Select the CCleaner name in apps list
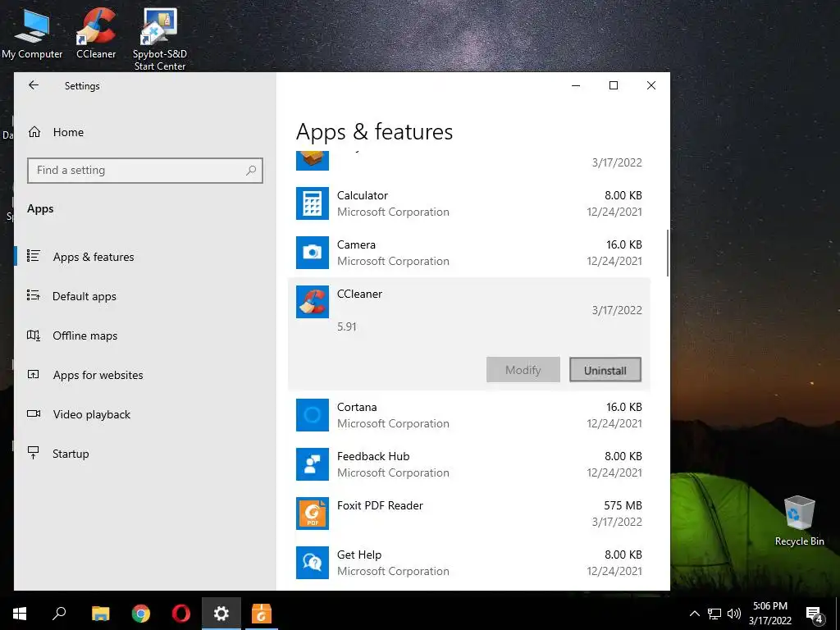Screen dimensions: 840x630 359,294
